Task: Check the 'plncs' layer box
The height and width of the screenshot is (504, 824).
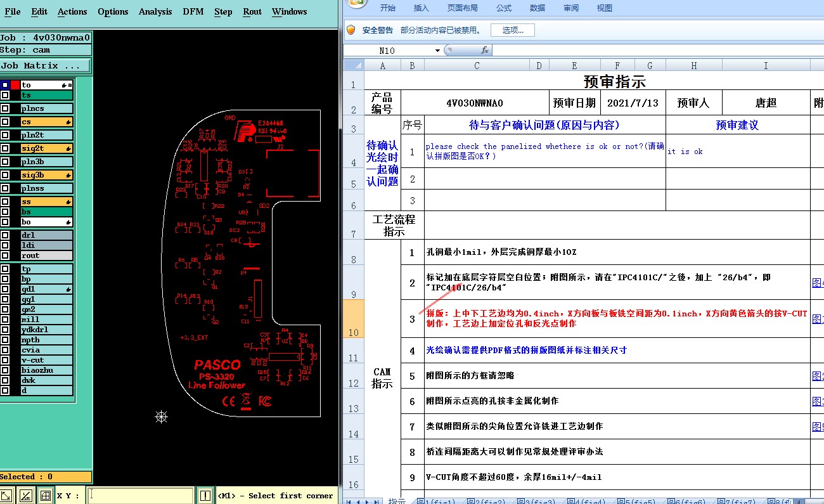Action: [x=5, y=108]
